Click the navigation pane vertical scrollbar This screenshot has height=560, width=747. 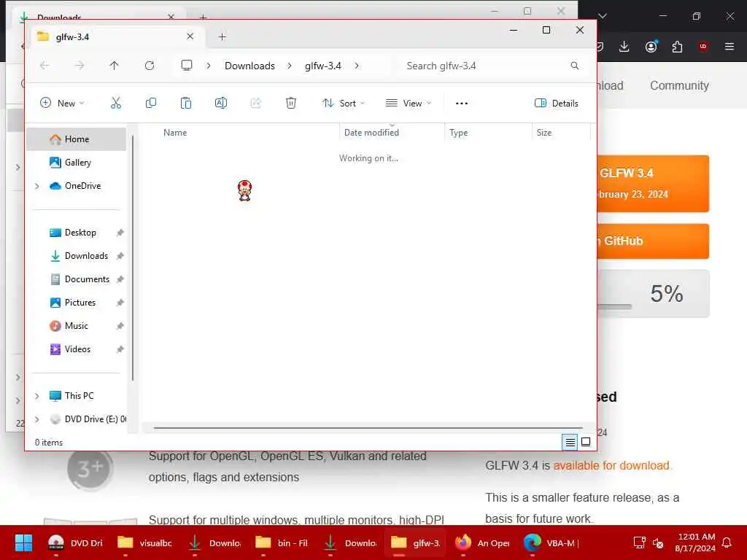(133, 257)
